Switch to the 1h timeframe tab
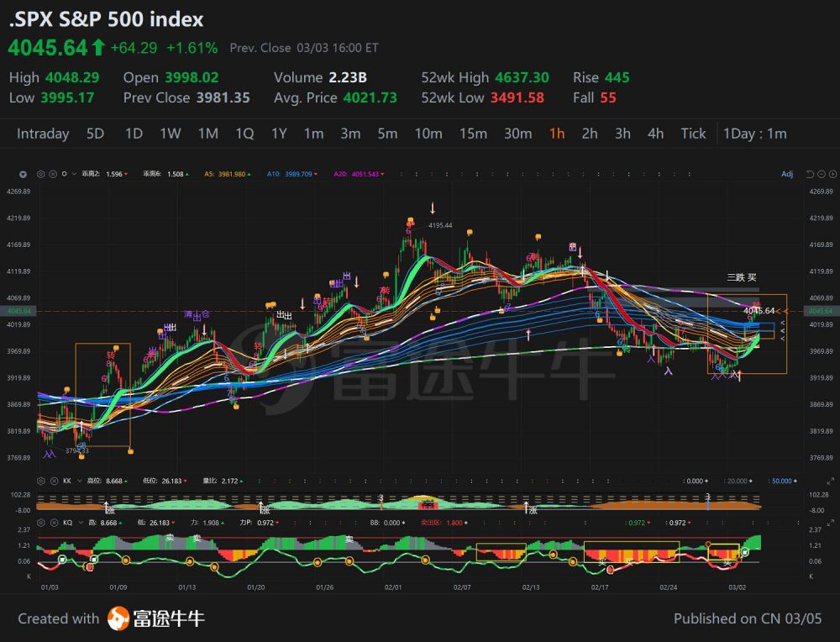The width and height of the screenshot is (840, 642). (556, 134)
